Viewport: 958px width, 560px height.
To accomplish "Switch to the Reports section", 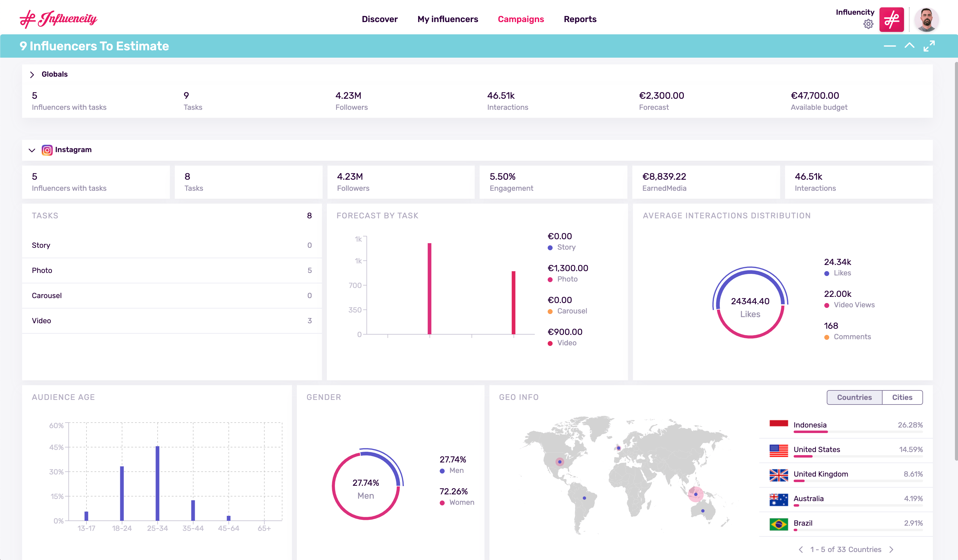I will 580,19.
